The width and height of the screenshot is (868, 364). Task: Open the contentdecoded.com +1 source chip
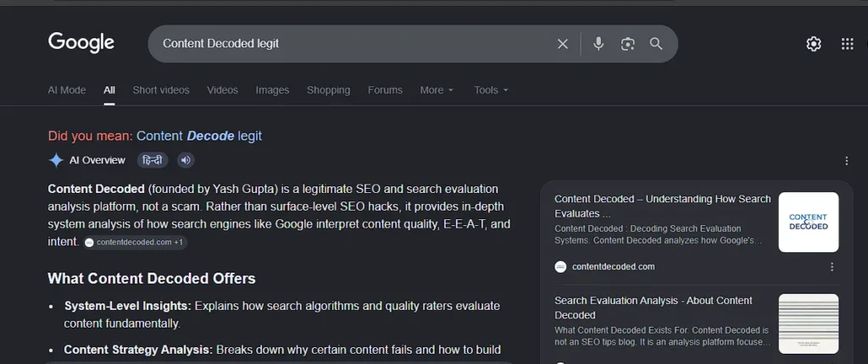[x=136, y=242]
